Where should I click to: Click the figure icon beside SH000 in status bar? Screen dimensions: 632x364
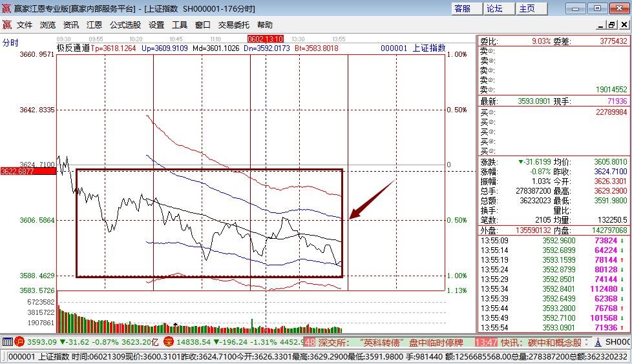click(x=598, y=342)
